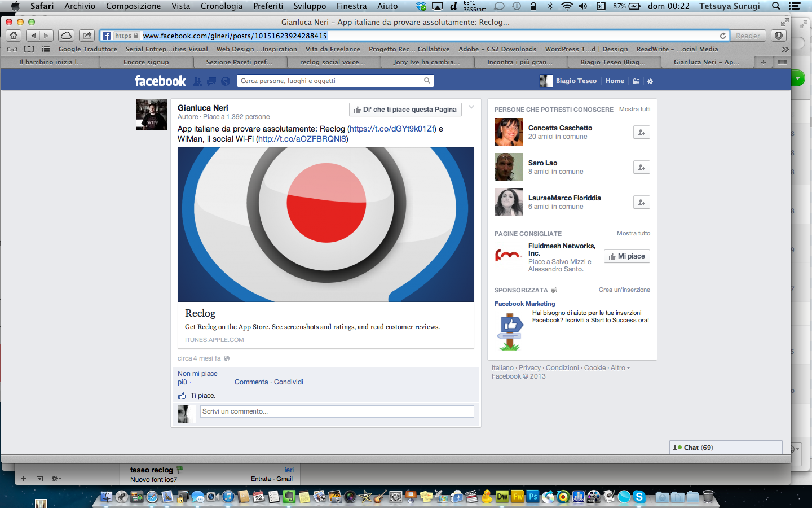Show Downloads with the down-arrow button
Image resolution: width=812 pixels, height=508 pixels.
[779, 36]
